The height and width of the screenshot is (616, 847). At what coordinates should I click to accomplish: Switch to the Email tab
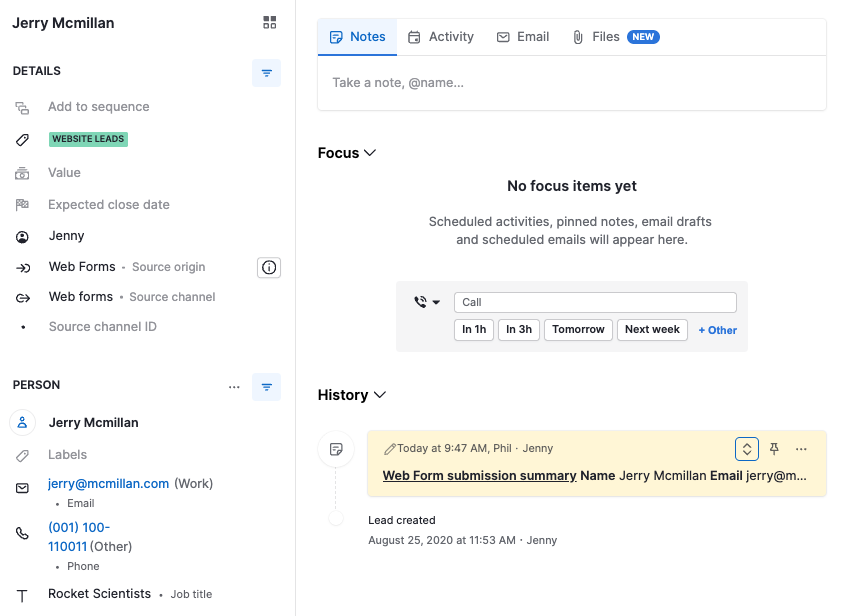pyautogui.click(x=523, y=37)
